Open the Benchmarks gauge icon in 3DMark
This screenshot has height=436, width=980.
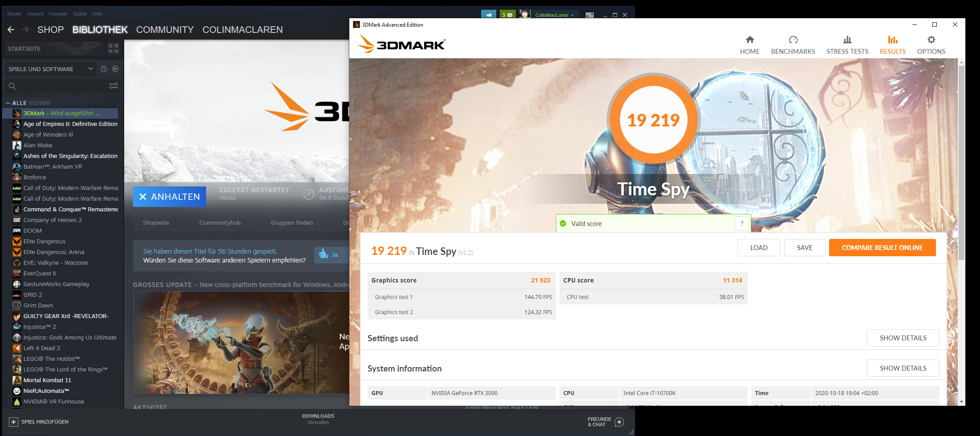793,40
